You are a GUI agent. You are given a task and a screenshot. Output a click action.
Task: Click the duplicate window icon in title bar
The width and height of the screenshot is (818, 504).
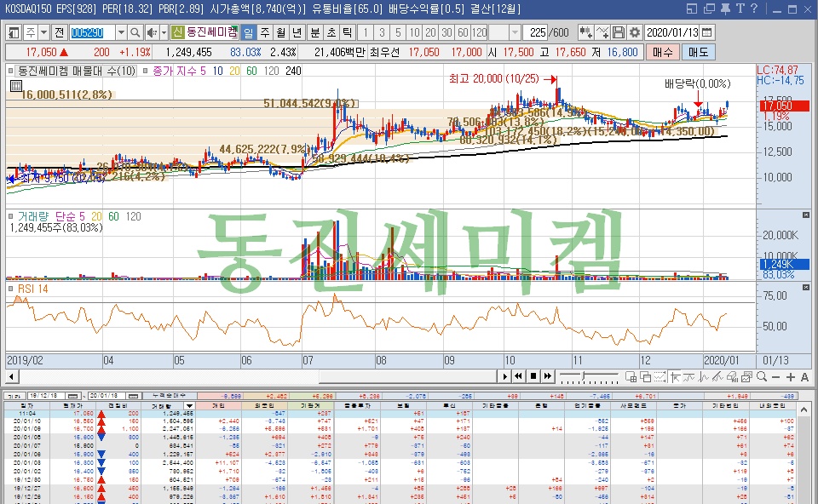coord(709,9)
